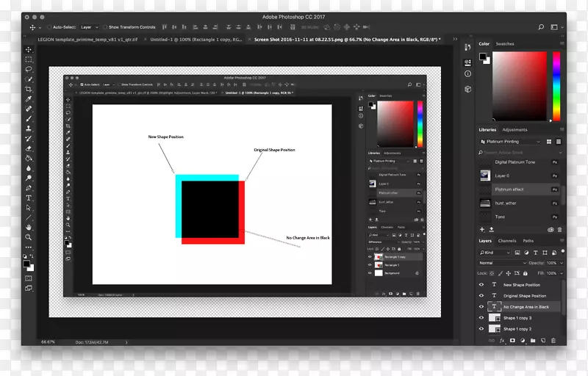Select the Move tool in the toolbar
Image resolution: width=588 pixels, height=376 pixels.
tap(29, 50)
